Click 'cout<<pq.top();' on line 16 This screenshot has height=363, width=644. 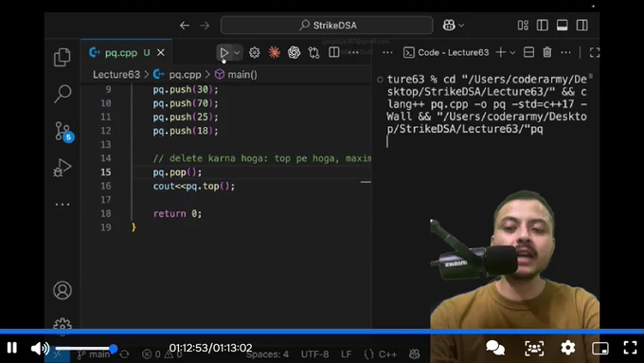point(194,186)
